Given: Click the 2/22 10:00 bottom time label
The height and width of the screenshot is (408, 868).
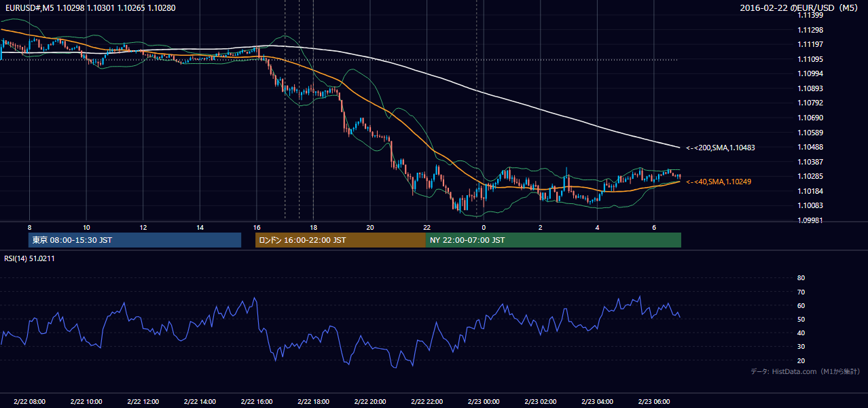Looking at the screenshot, I should click(86, 401).
